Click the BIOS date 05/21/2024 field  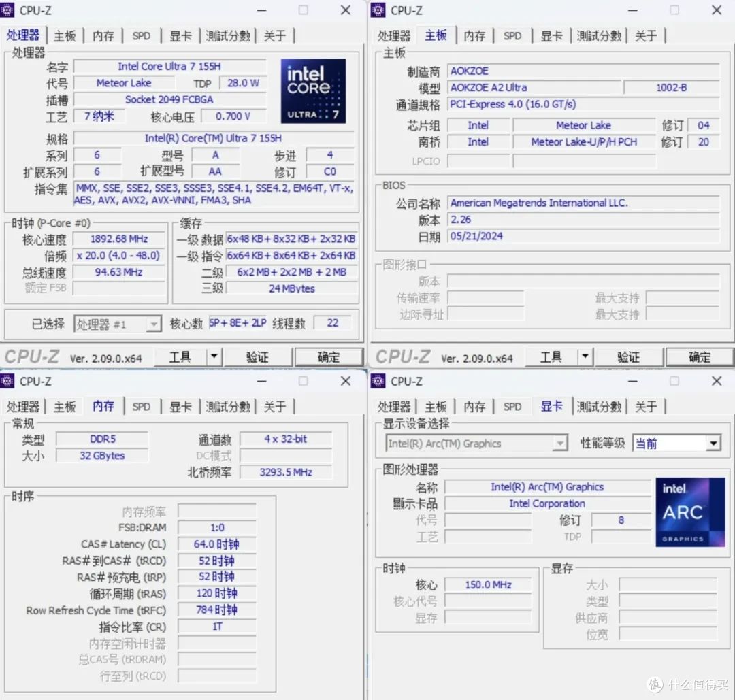tap(584, 236)
